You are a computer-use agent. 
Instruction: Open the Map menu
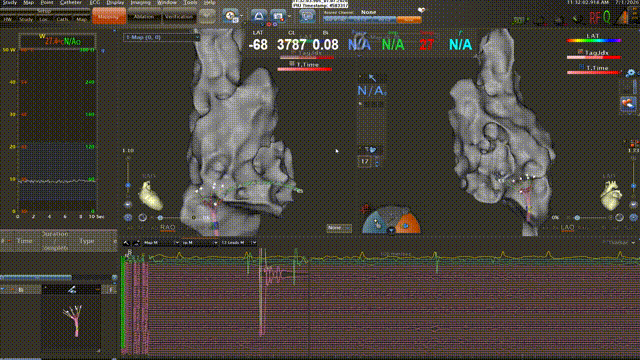[29, 2]
